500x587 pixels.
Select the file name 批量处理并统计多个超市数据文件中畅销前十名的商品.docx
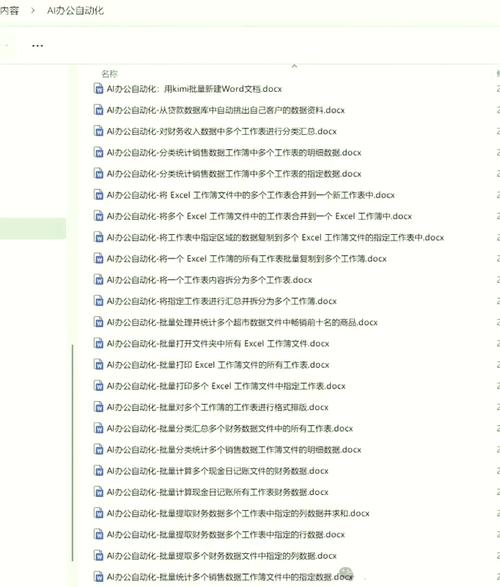[x=242, y=322]
